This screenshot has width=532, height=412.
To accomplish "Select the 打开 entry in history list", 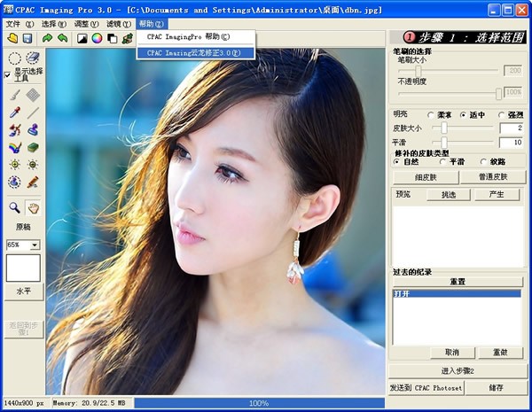I will click(457, 293).
